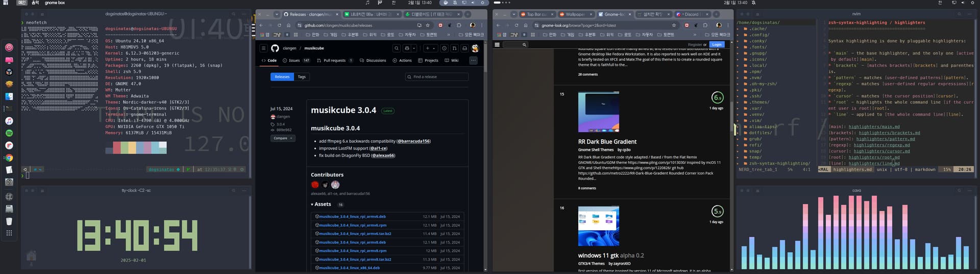This screenshot has height=274, width=980.
Task: Open GitHub global hamburger navigation menu
Action: click(263, 48)
